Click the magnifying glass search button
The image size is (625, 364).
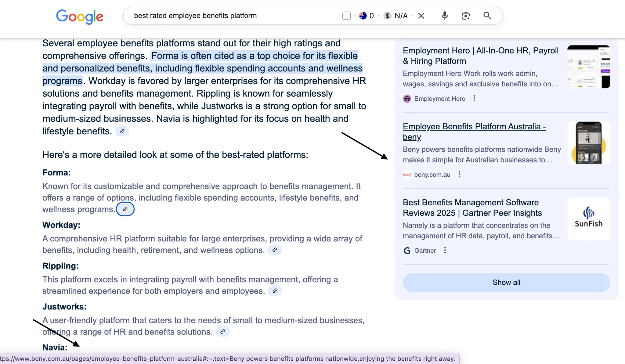(487, 16)
